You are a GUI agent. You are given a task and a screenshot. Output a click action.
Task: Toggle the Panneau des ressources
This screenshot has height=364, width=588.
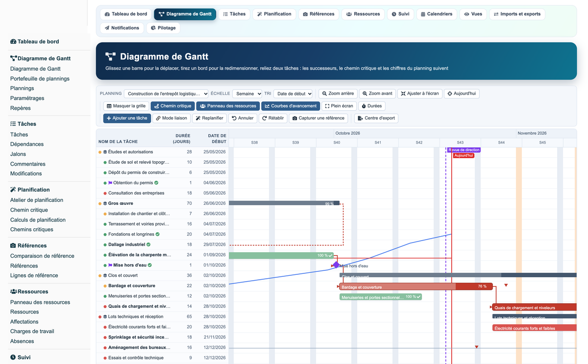click(x=228, y=106)
